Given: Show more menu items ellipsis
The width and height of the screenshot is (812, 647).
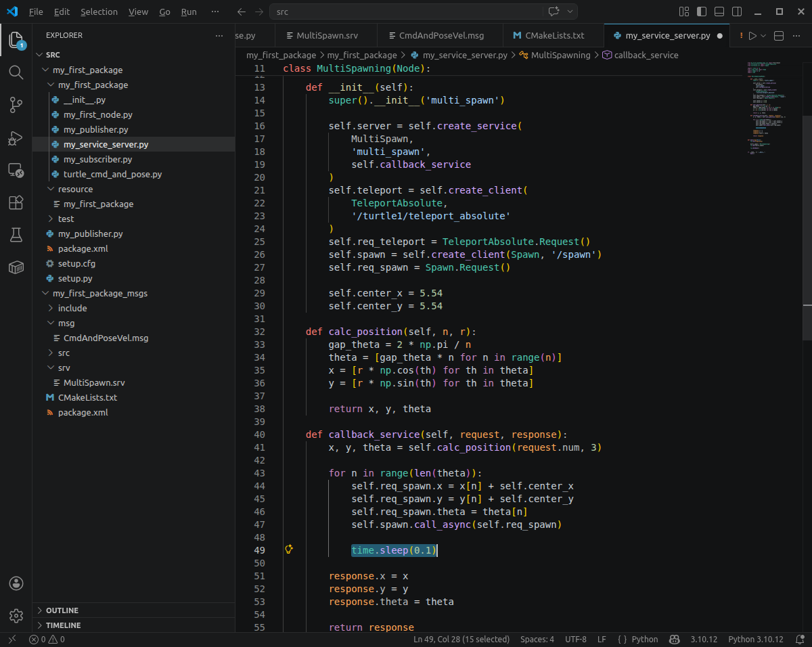Looking at the screenshot, I should 215,12.
